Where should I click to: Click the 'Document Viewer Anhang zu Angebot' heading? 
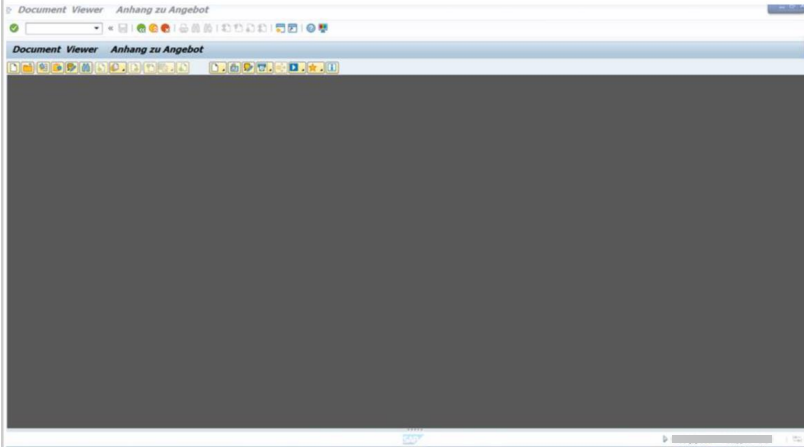(108, 49)
